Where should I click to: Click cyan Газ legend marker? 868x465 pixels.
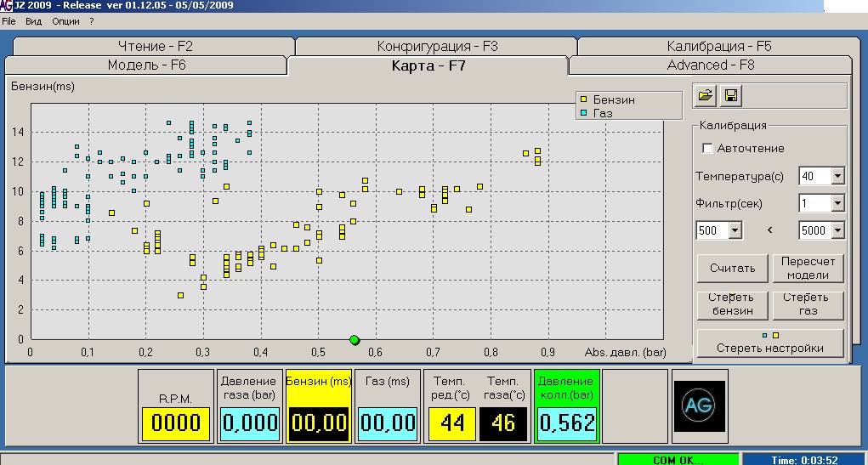pyautogui.click(x=582, y=112)
